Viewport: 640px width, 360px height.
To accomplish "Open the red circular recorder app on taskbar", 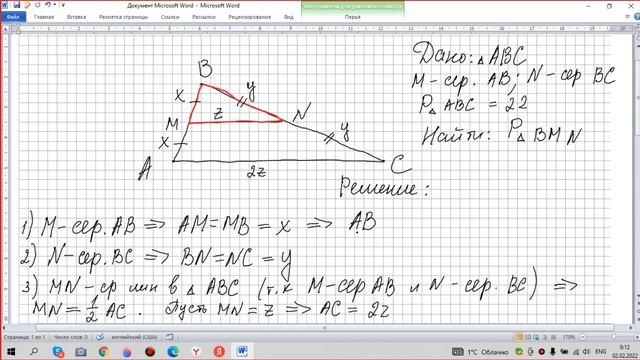I will (150, 351).
